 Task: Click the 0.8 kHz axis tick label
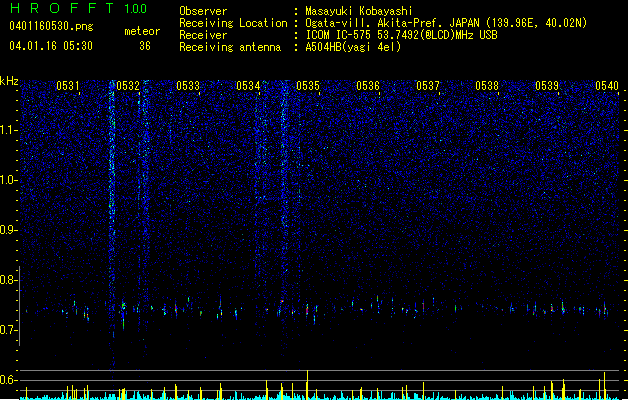(9, 280)
